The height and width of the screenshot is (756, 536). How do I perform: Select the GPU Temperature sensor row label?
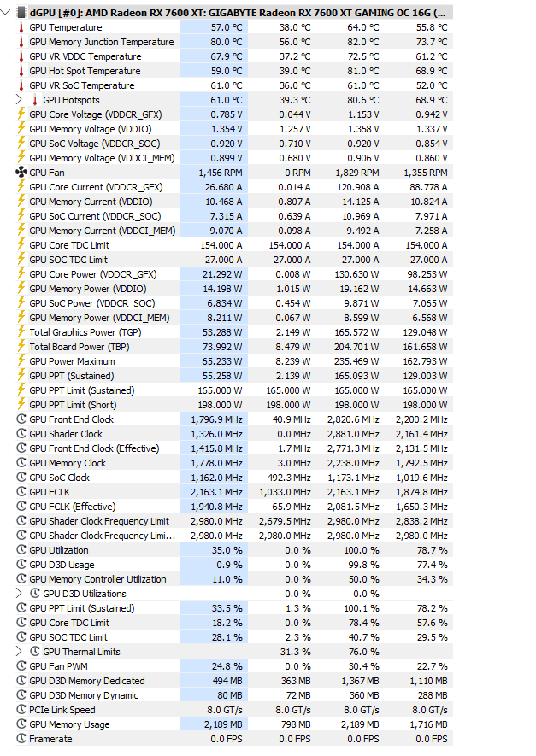(66, 27)
